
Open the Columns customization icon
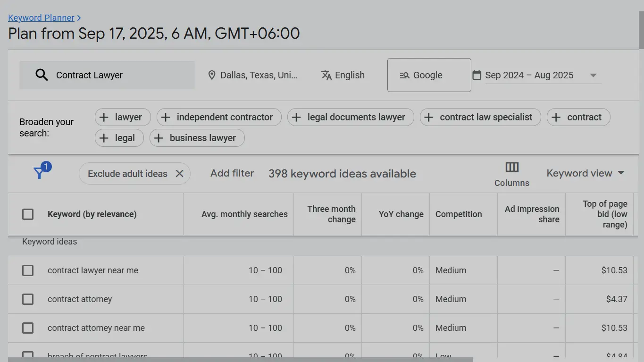pos(511,167)
